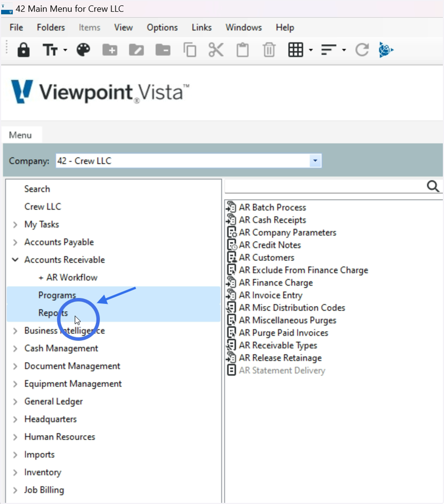
Task: Click the scissors cut icon
Action: 216,50
